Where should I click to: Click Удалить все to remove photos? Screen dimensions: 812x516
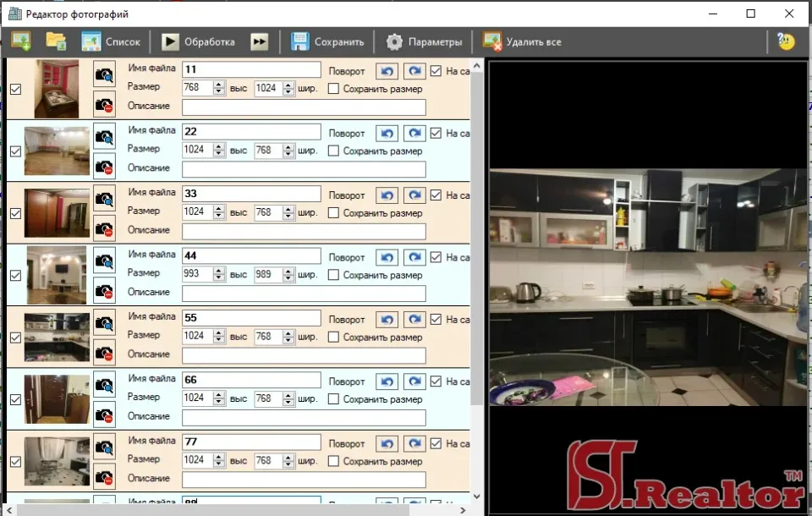[x=522, y=42]
